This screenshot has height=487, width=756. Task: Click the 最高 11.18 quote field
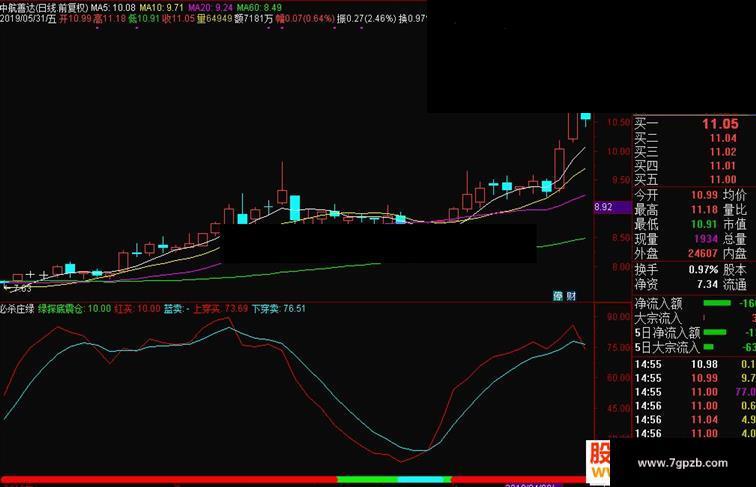(676, 210)
